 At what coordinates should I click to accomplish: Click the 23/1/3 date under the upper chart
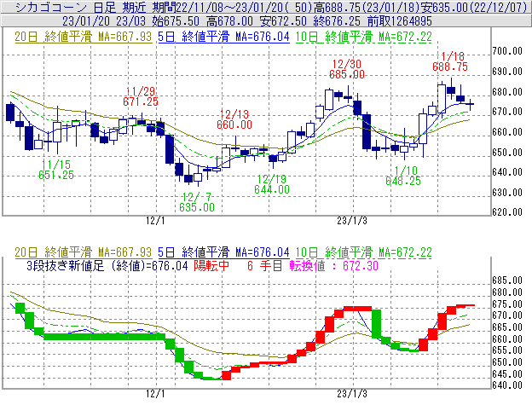pos(352,221)
